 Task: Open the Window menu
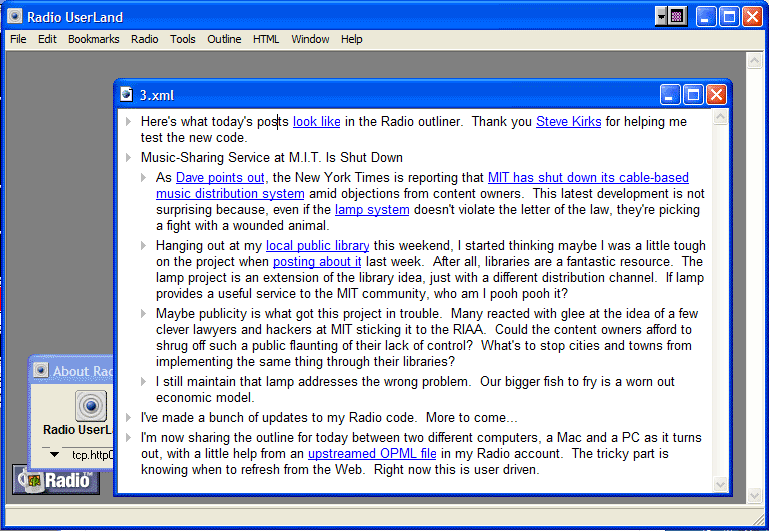pyautogui.click(x=310, y=39)
